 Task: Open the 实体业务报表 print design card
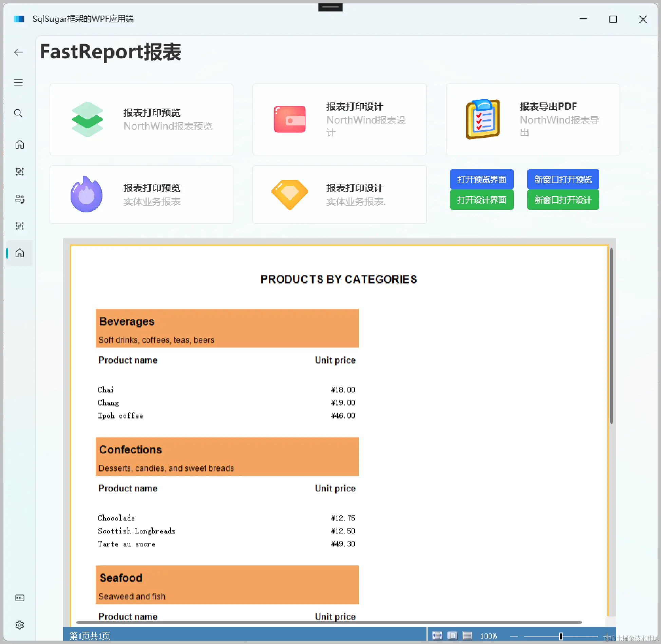[x=339, y=194]
